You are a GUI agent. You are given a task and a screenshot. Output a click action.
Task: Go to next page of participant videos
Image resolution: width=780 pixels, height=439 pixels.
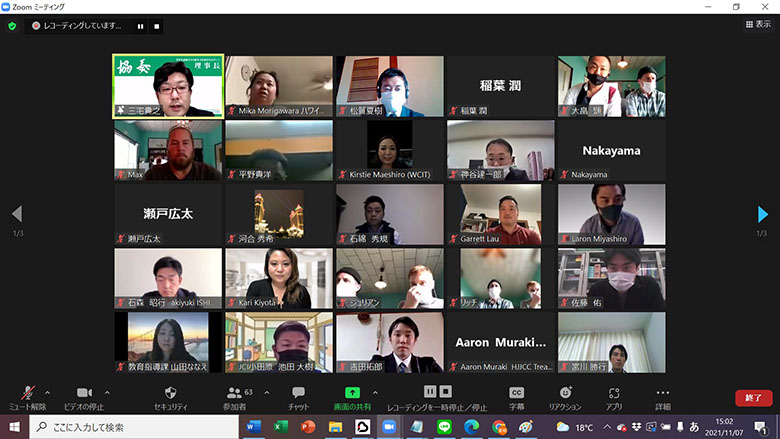(762, 214)
